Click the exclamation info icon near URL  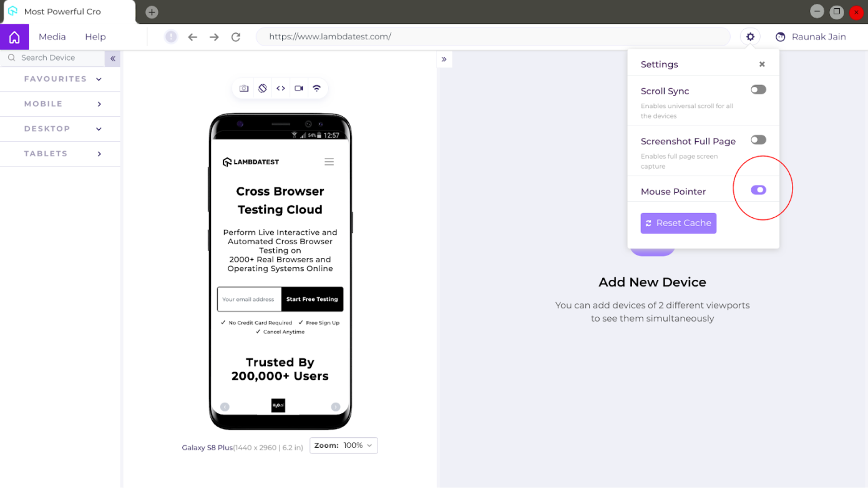click(171, 37)
